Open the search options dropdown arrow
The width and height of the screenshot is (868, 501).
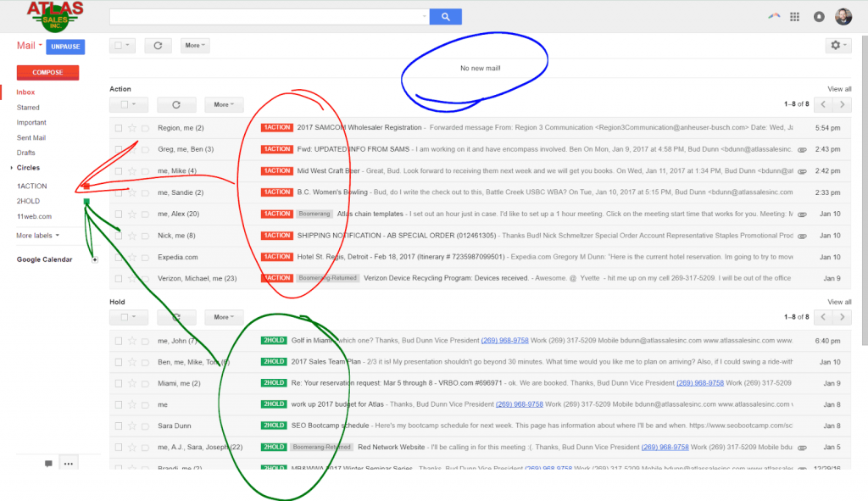[x=425, y=17]
